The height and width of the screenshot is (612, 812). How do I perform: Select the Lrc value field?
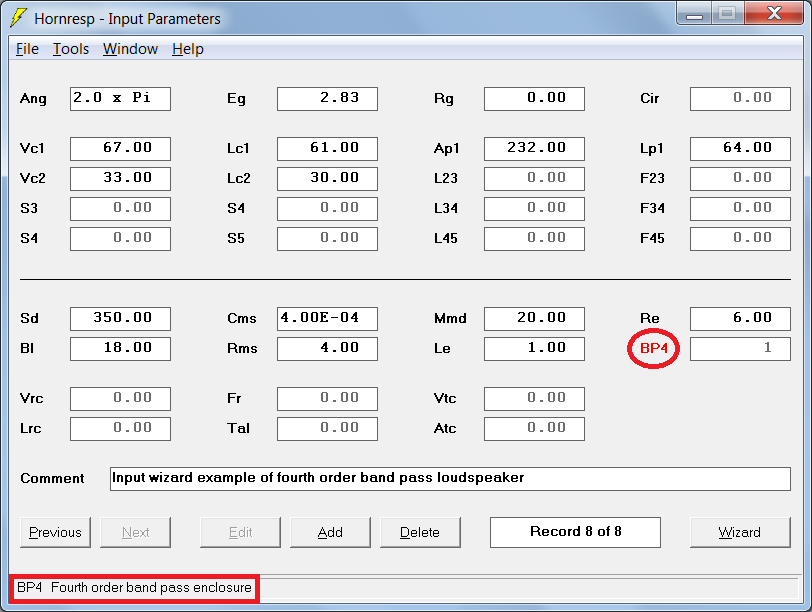pyautogui.click(x=120, y=429)
